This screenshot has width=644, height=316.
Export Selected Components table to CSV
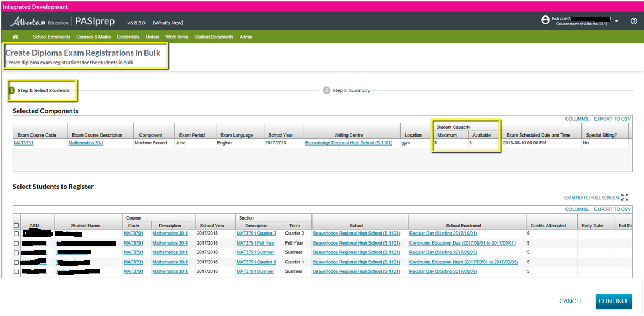point(612,119)
